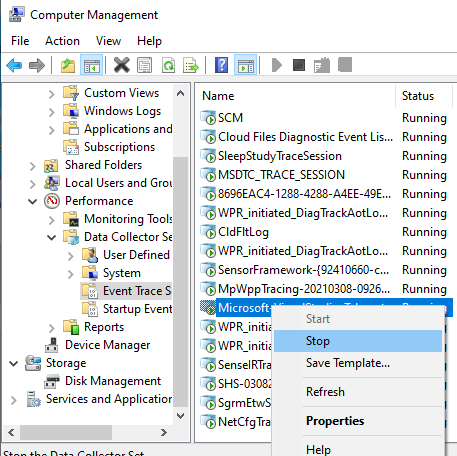The height and width of the screenshot is (456, 457).
Task: Collapse the Data Collector Sets node
Action: point(51,237)
